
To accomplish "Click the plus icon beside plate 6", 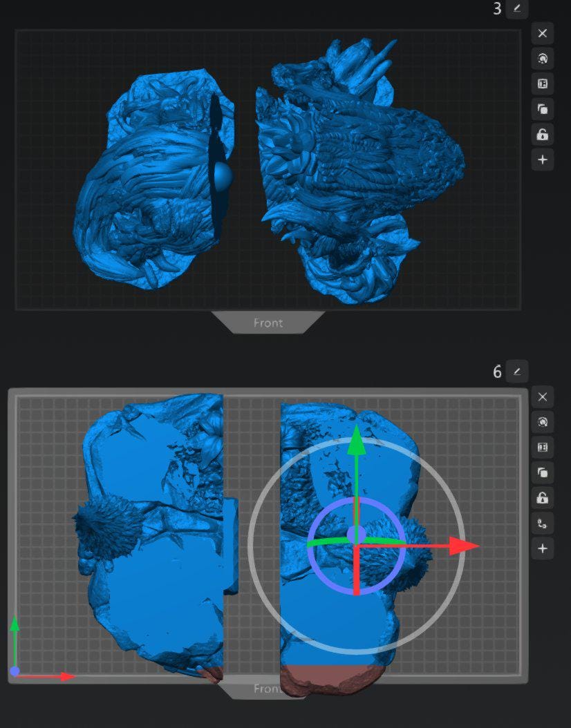I will point(542,549).
